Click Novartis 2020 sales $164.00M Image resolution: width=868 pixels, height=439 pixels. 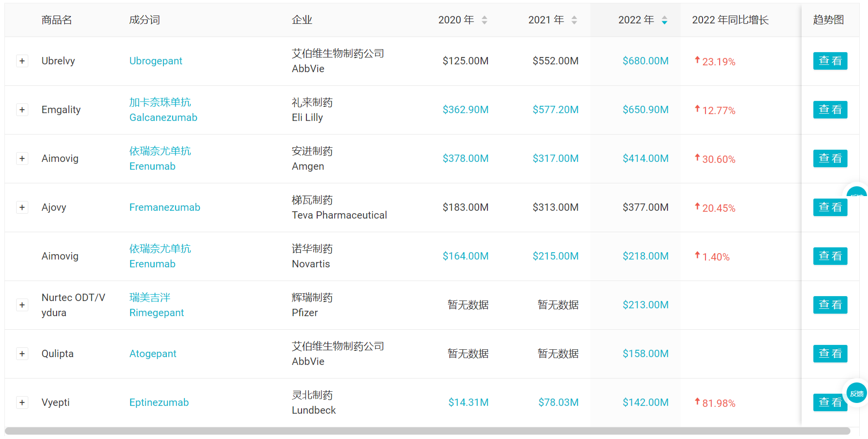[465, 256]
